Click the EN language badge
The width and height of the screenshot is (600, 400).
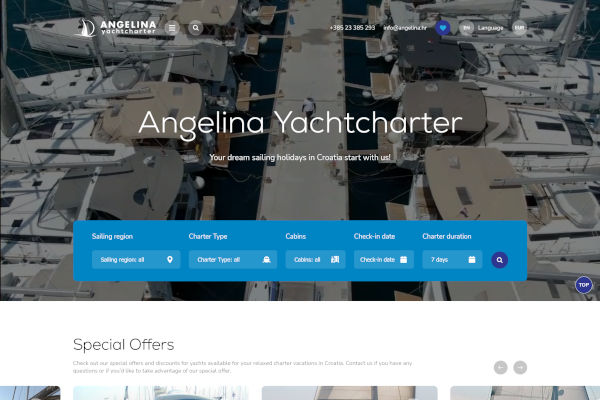(466, 28)
